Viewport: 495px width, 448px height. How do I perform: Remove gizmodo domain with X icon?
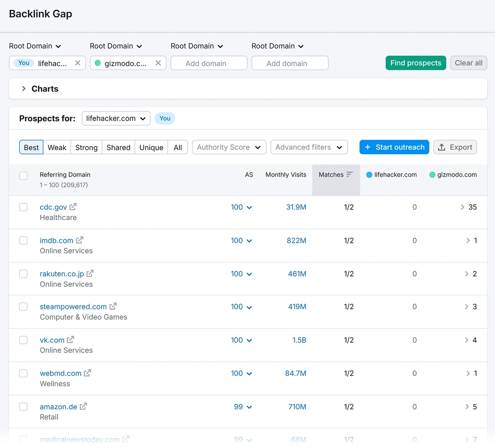pyautogui.click(x=158, y=63)
